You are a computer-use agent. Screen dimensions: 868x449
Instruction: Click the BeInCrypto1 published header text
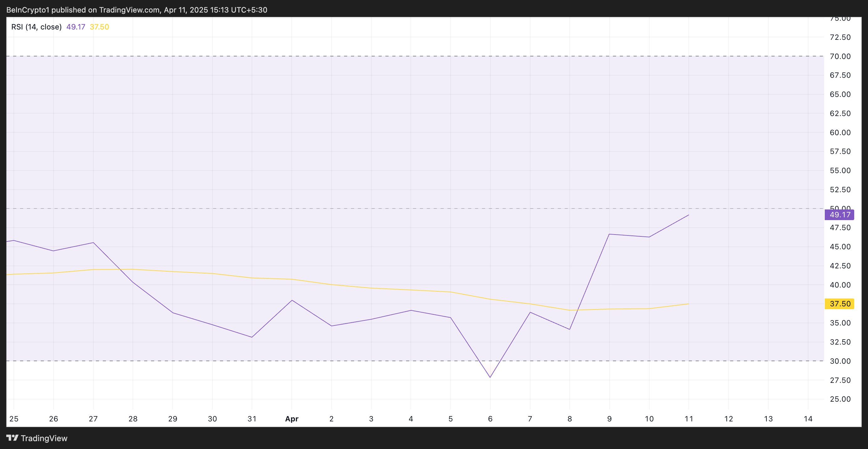point(137,10)
